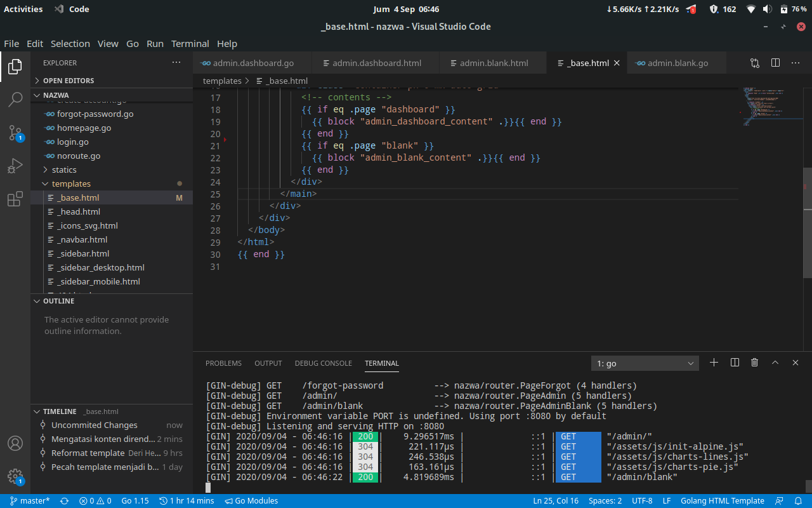
Task: Open the File menu
Action: [x=11, y=44]
